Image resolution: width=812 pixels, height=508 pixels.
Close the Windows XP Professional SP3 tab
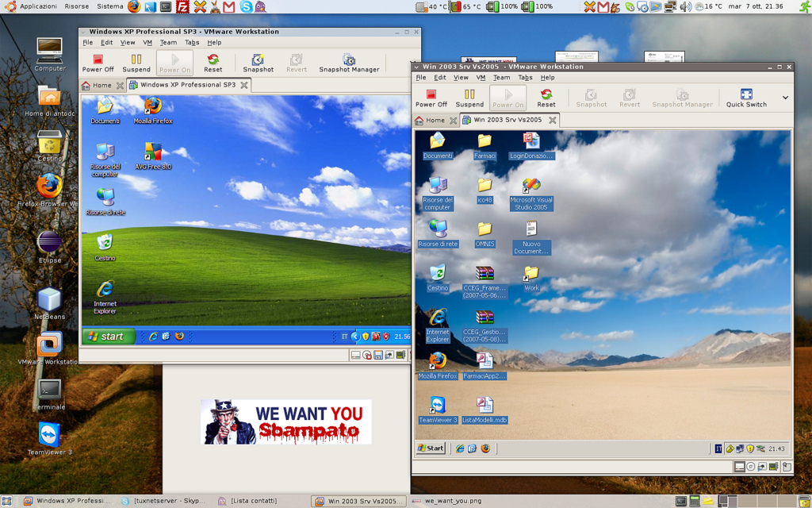tap(244, 85)
